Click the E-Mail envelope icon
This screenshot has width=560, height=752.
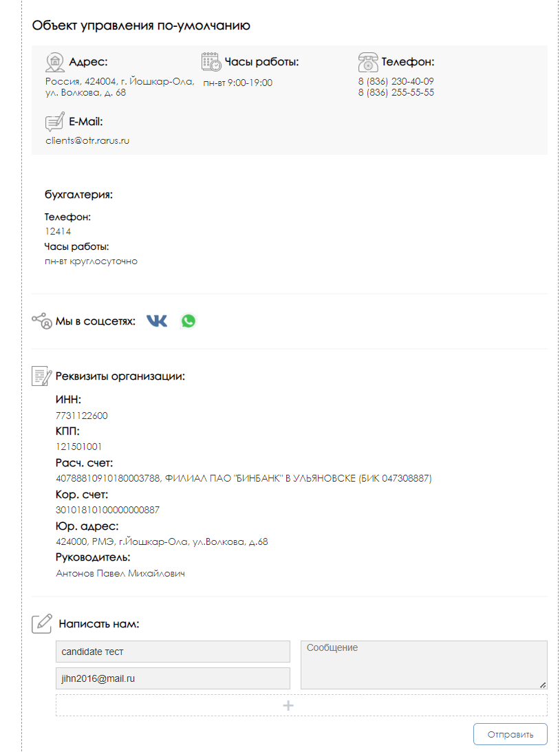coord(54,122)
